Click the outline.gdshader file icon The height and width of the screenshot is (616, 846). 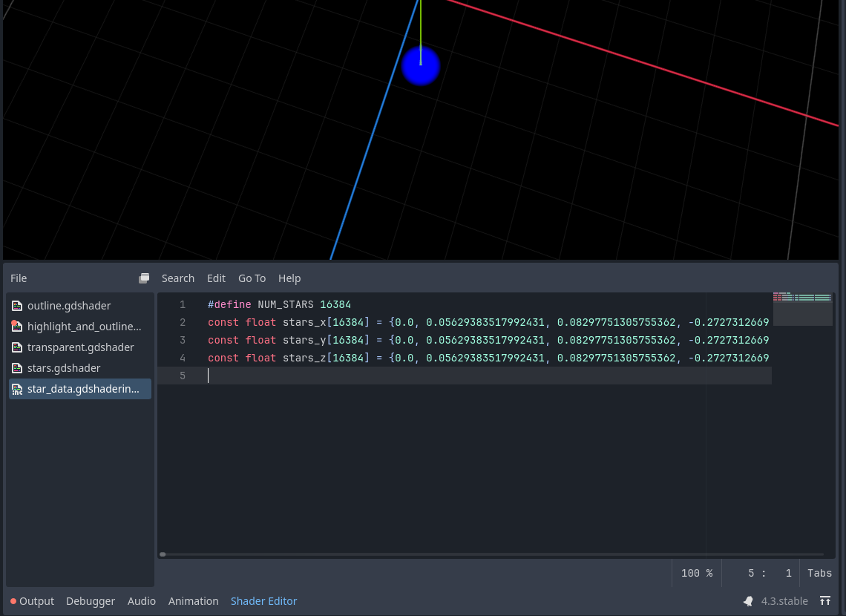click(16, 306)
